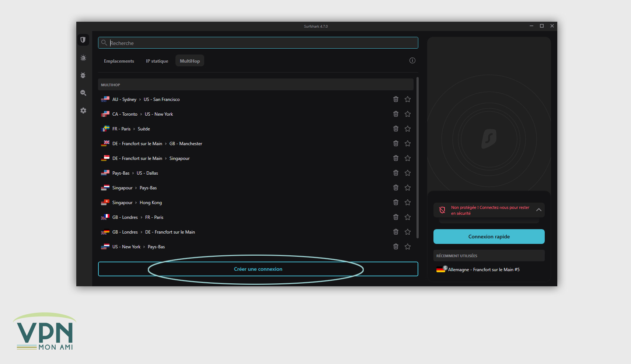Select CA - Toronto to US - New York row
The height and width of the screenshot is (364, 631).
click(256, 114)
